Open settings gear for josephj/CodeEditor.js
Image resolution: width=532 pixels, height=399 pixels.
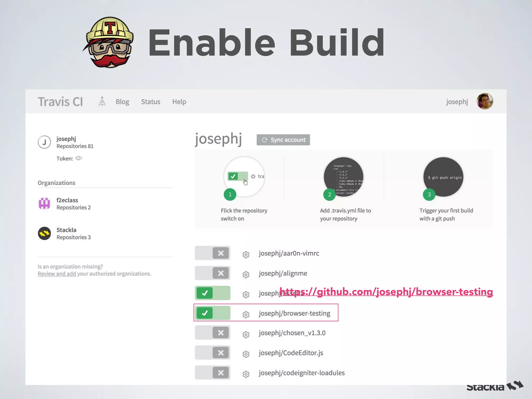[x=246, y=354]
